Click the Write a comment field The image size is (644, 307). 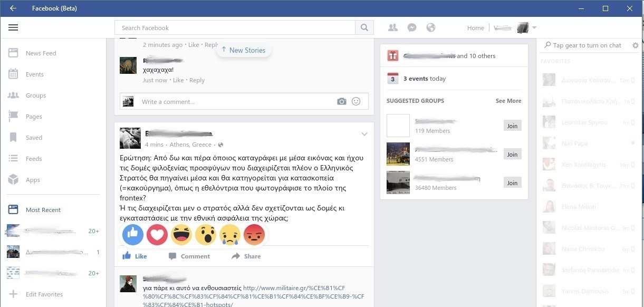237,101
